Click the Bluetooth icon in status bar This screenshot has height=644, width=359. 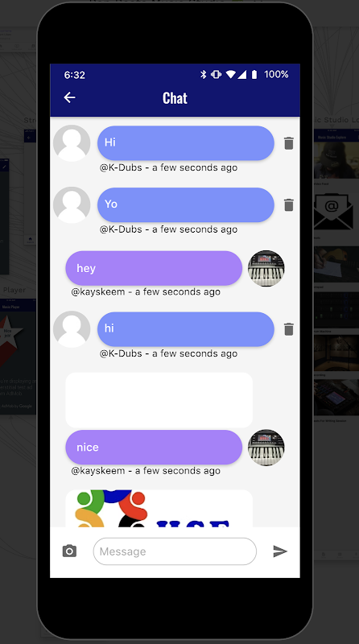(203, 74)
